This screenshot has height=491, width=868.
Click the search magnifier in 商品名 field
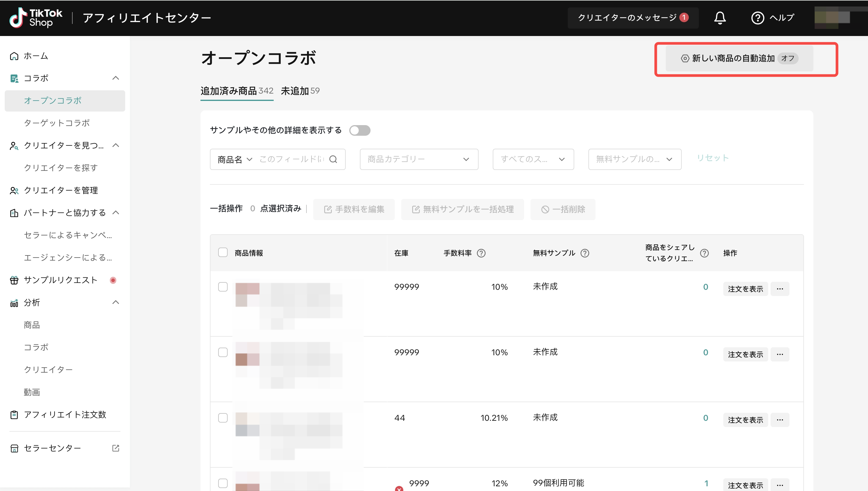(x=333, y=159)
